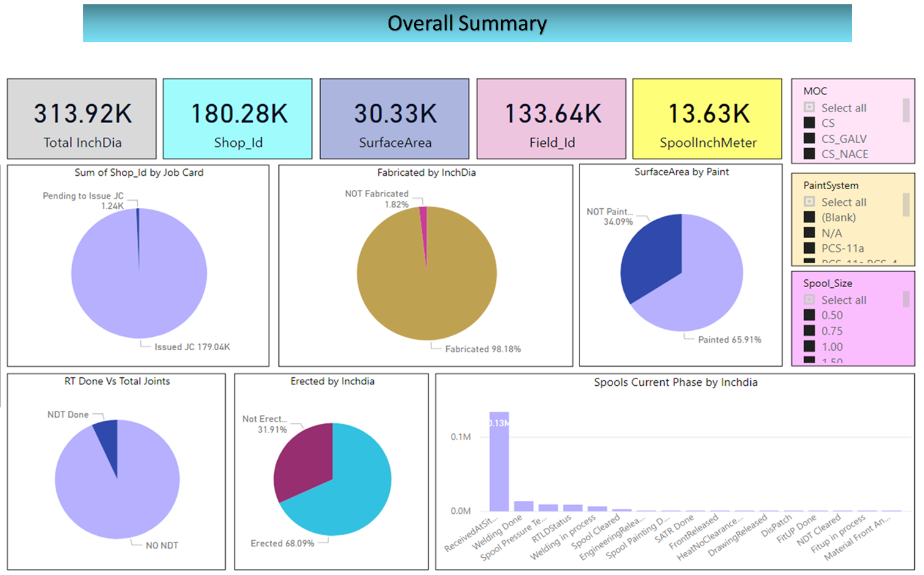Image resolution: width=924 pixels, height=575 pixels.
Task: Click the 180.28K Shop_Id card
Action: point(238,119)
